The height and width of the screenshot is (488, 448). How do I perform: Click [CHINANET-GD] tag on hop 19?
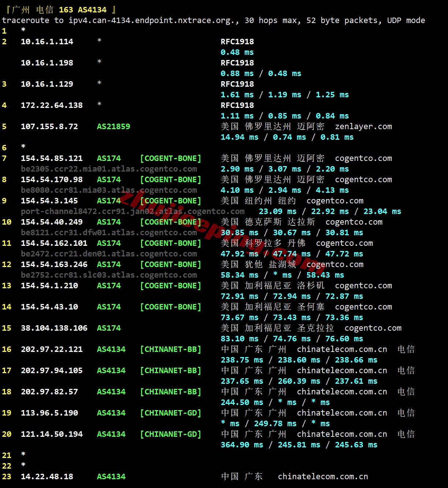(x=171, y=413)
